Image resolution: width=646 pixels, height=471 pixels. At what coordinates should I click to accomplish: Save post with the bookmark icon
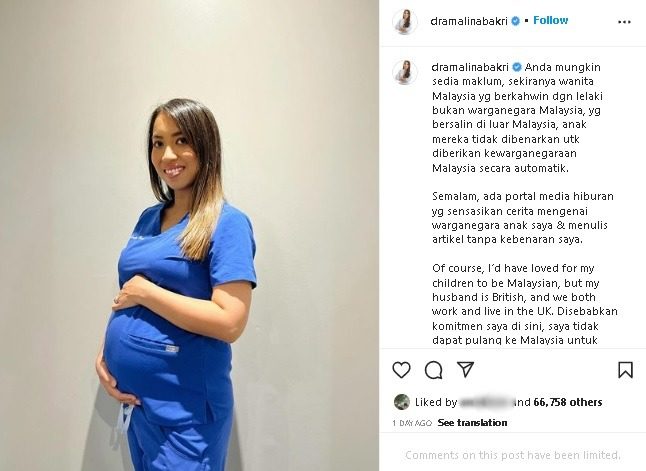pos(625,370)
